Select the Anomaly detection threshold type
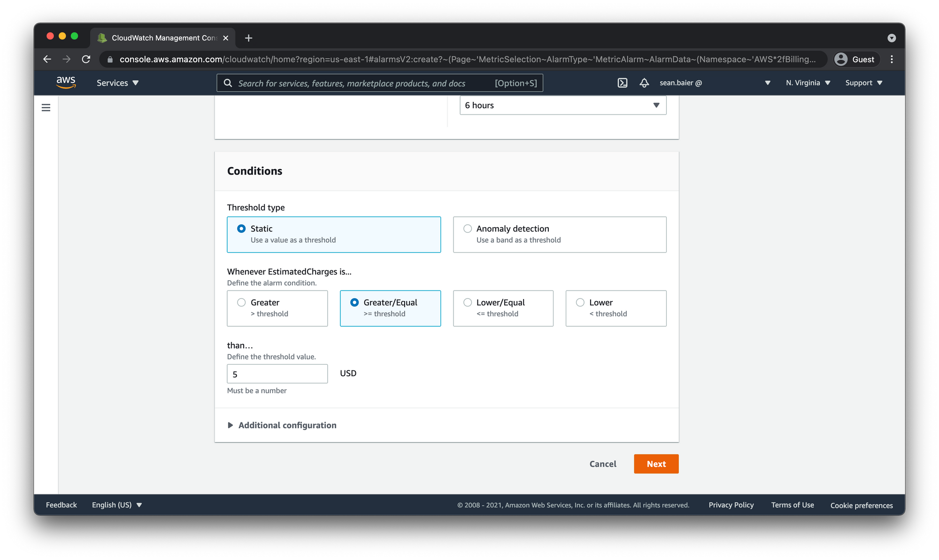939x560 pixels. click(x=468, y=229)
